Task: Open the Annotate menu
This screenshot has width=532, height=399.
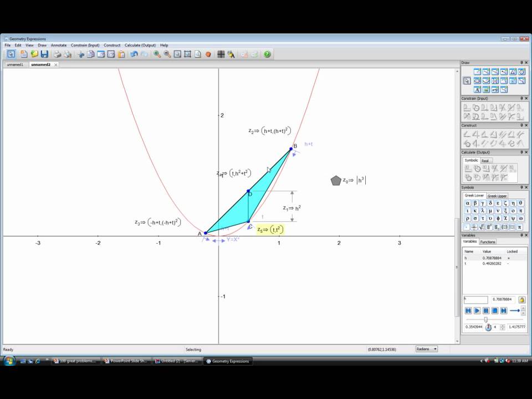Action: 59,45
